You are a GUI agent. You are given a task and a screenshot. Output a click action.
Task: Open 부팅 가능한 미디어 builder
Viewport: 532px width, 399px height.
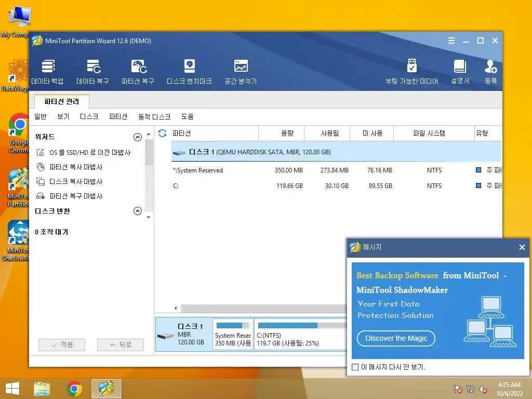coord(411,72)
